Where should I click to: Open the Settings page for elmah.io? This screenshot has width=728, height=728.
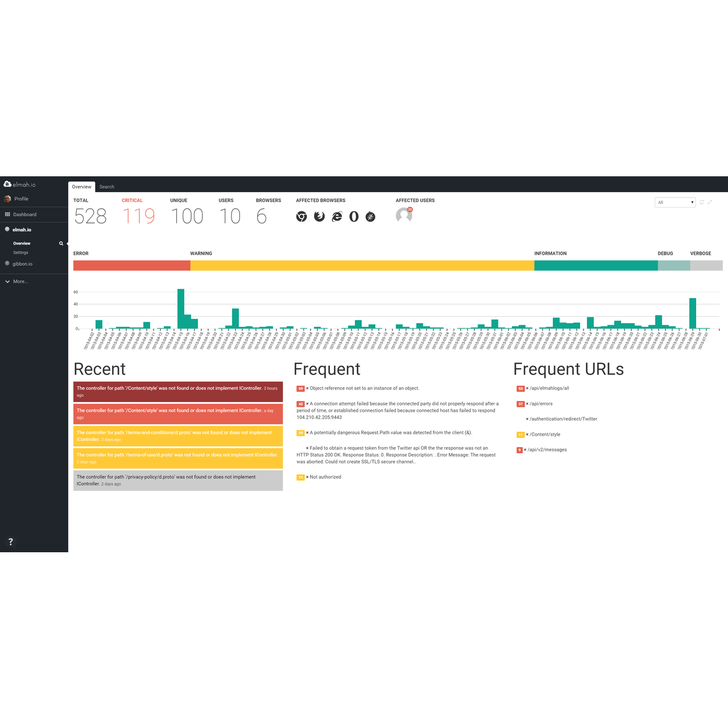click(20, 252)
